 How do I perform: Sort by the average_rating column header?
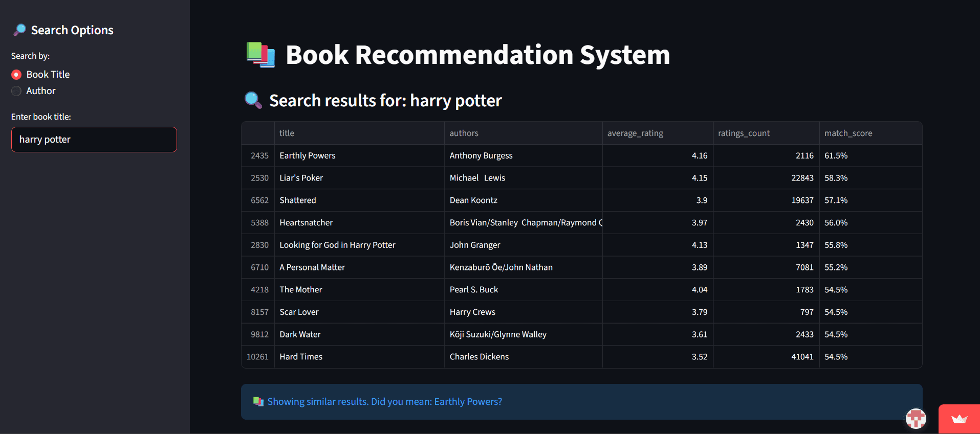click(658, 133)
